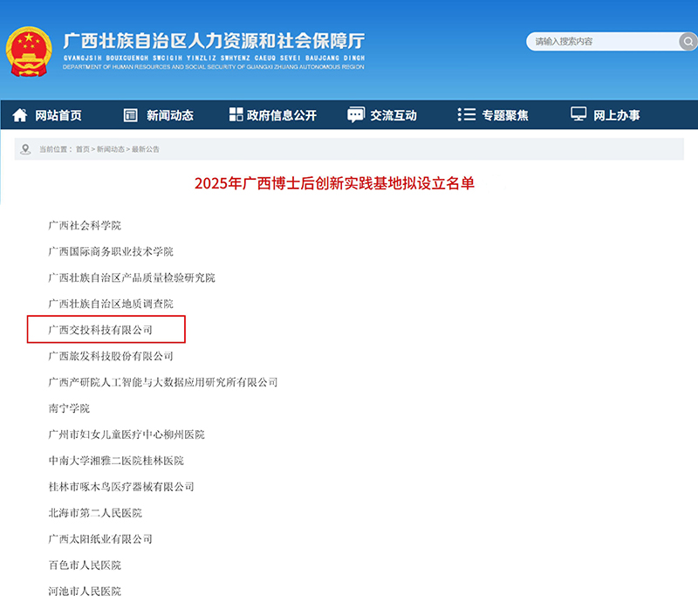This screenshot has height=616, width=698.
Task: Click the 南宁学院 list item
Action: [x=69, y=408]
